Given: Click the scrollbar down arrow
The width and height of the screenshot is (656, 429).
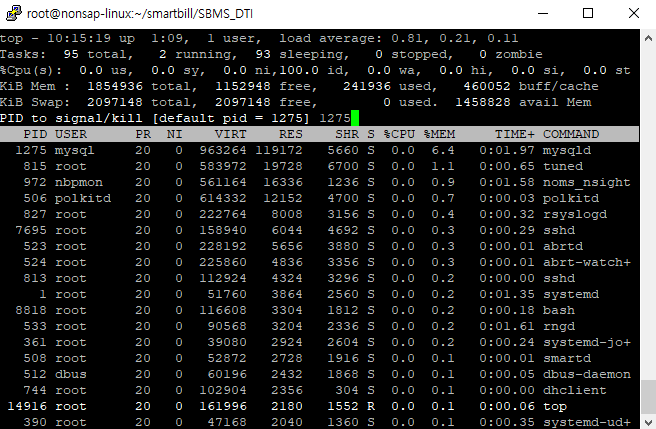Looking at the screenshot, I should pos(648,421).
